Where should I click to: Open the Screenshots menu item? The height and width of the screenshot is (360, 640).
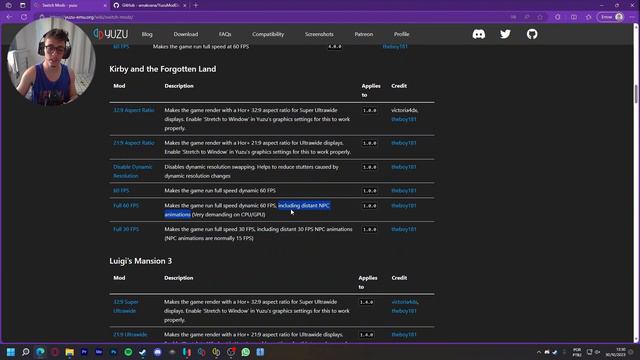tap(319, 34)
